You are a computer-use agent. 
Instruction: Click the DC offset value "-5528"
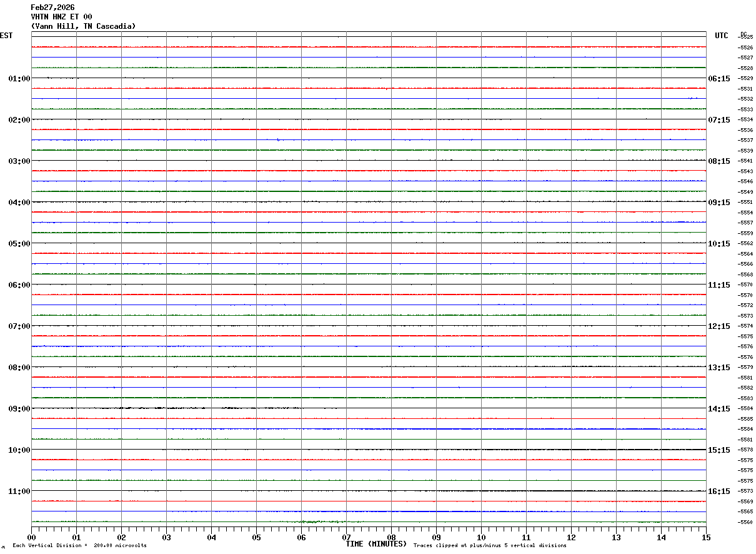[x=745, y=68]
